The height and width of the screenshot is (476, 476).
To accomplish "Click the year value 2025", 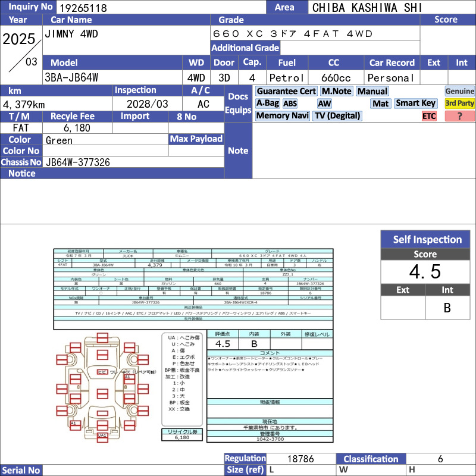I will tap(19, 39).
